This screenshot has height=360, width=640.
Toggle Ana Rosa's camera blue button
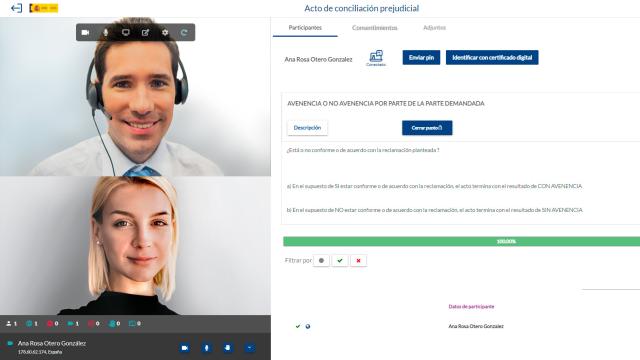coord(184,348)
